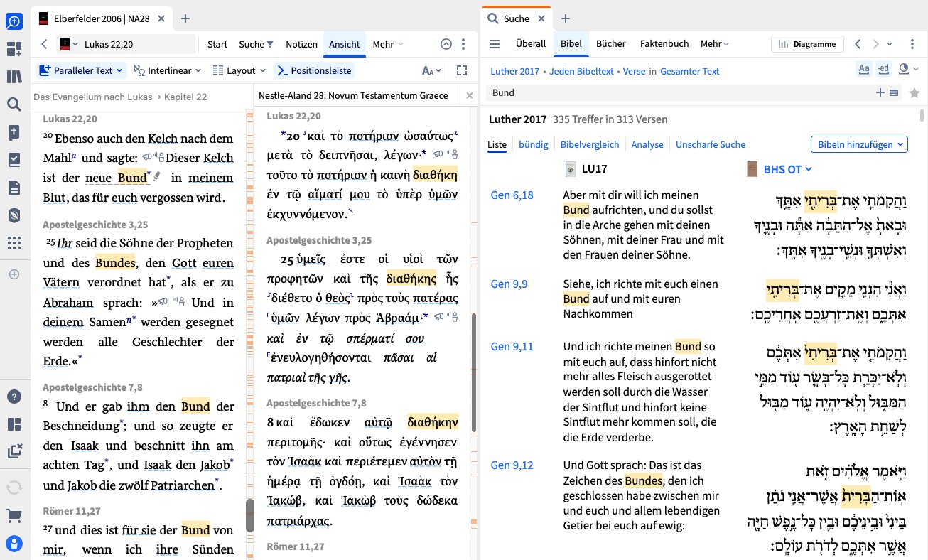Click the circled up-arrow icon beside Mehr
The height and width of the screenshot is (560, 928).
pos(446,44)
